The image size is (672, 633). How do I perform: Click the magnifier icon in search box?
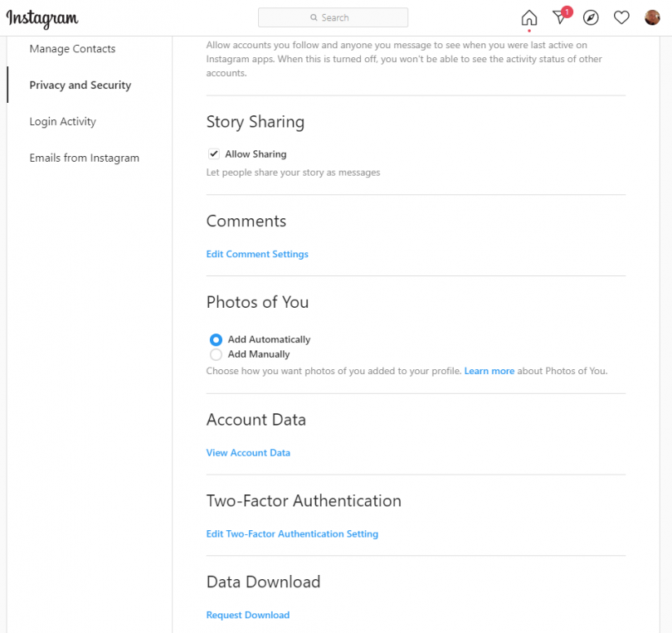[314, 17]
